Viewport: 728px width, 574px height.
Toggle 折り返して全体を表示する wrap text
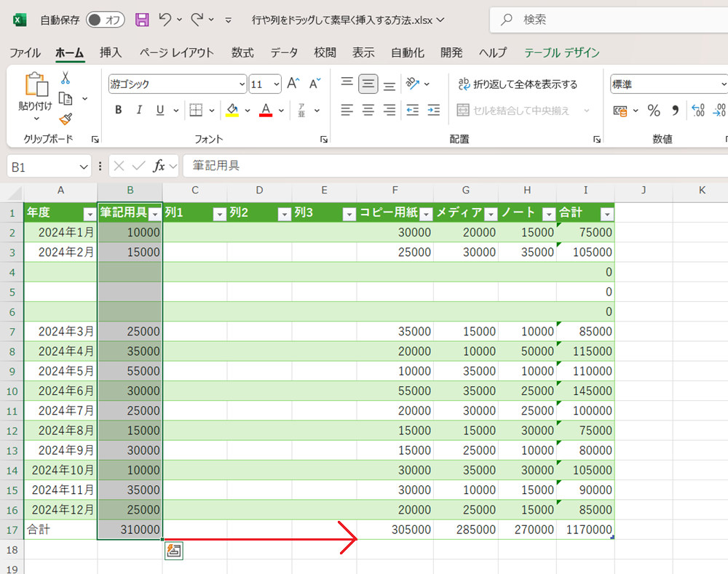tap(518, 84)
